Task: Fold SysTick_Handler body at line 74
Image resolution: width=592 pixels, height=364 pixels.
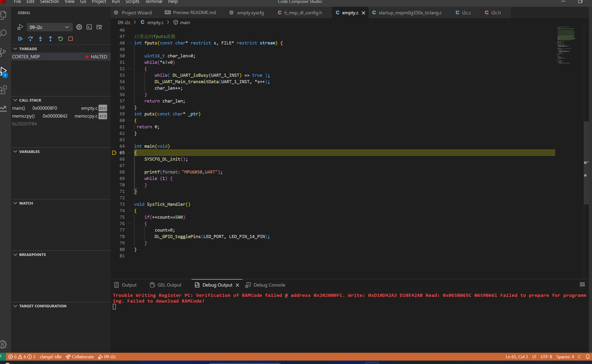Action: (x=130, y=211)
